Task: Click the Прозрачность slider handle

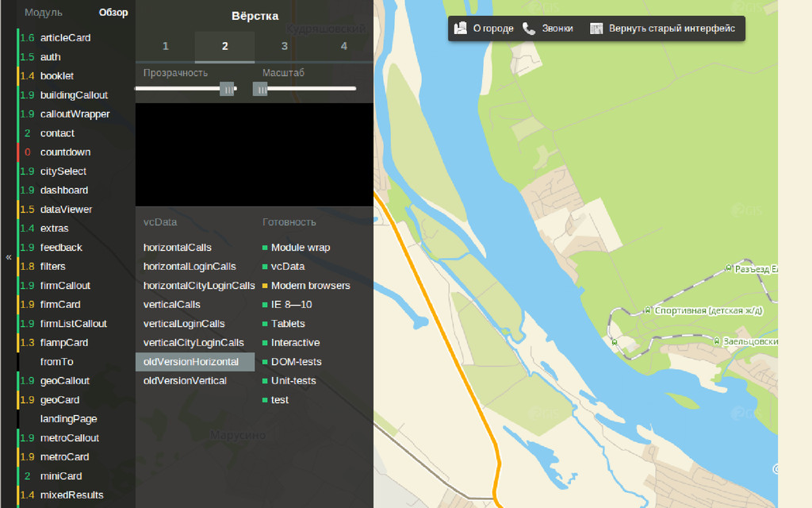Action: (x=227, y=89)
